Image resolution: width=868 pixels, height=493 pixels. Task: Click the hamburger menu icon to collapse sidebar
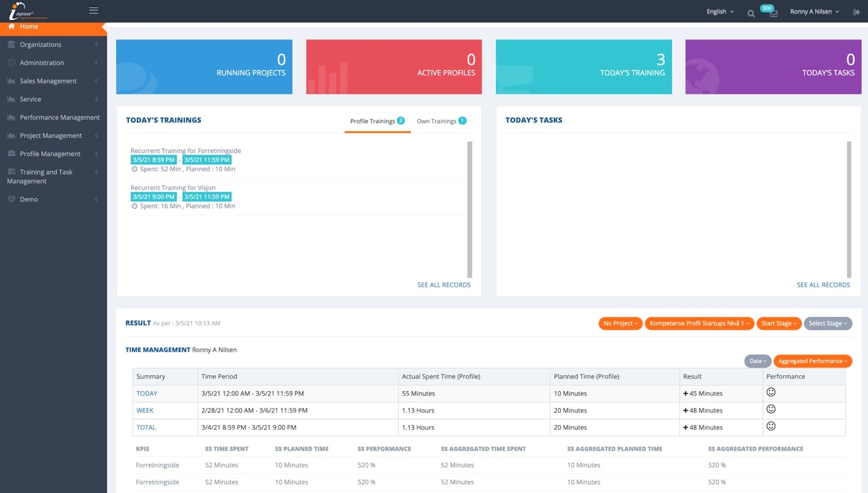(94, 10)
